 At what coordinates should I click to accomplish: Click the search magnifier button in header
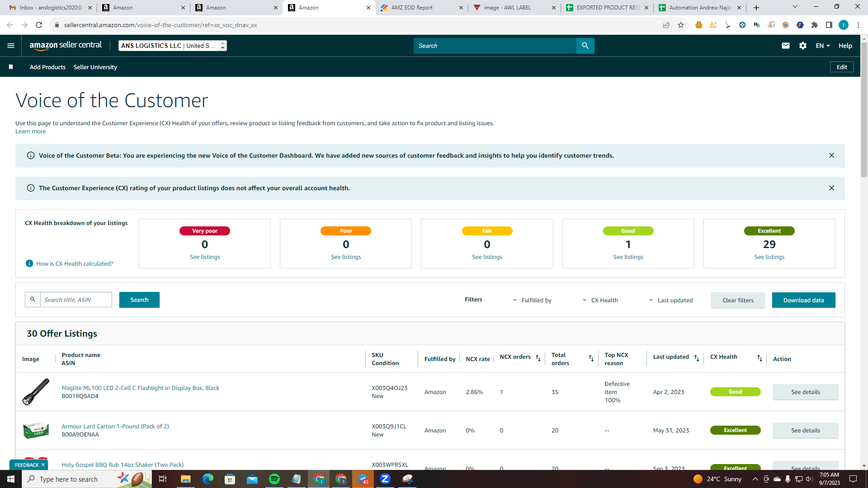tap(585, 46)
